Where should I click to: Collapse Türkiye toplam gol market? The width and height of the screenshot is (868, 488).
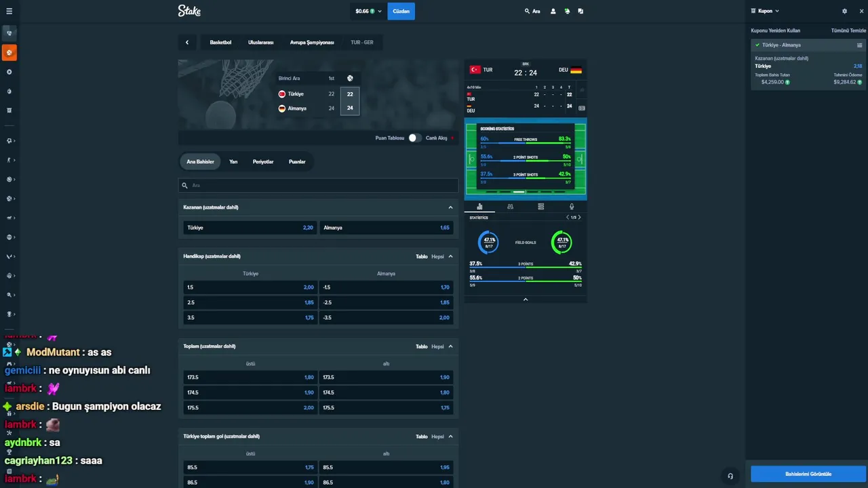pos(450,436)
